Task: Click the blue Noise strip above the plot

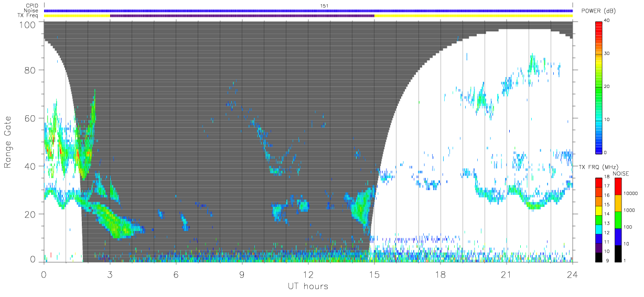Action: (308, 10)
